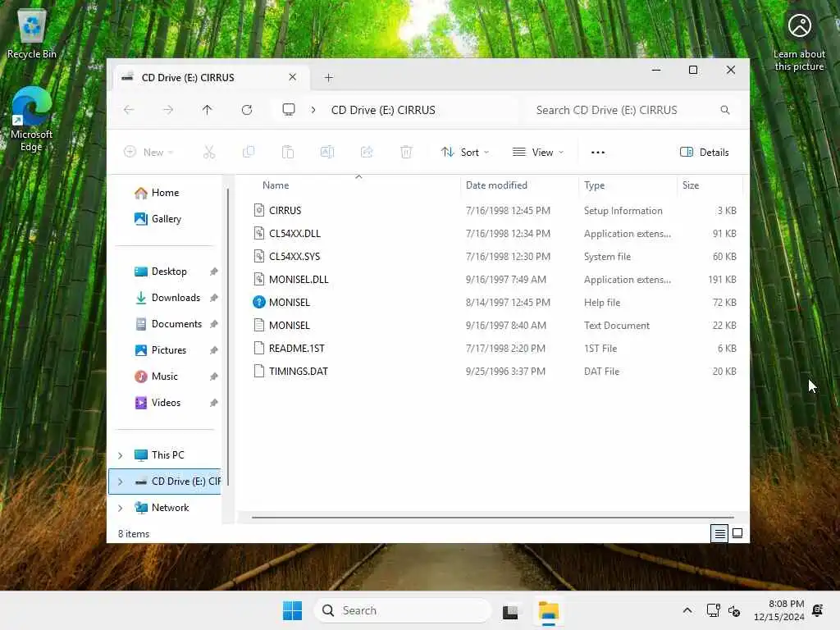Click the taskbar Search box
The image size is (840, 630).
tap(402, 610)
